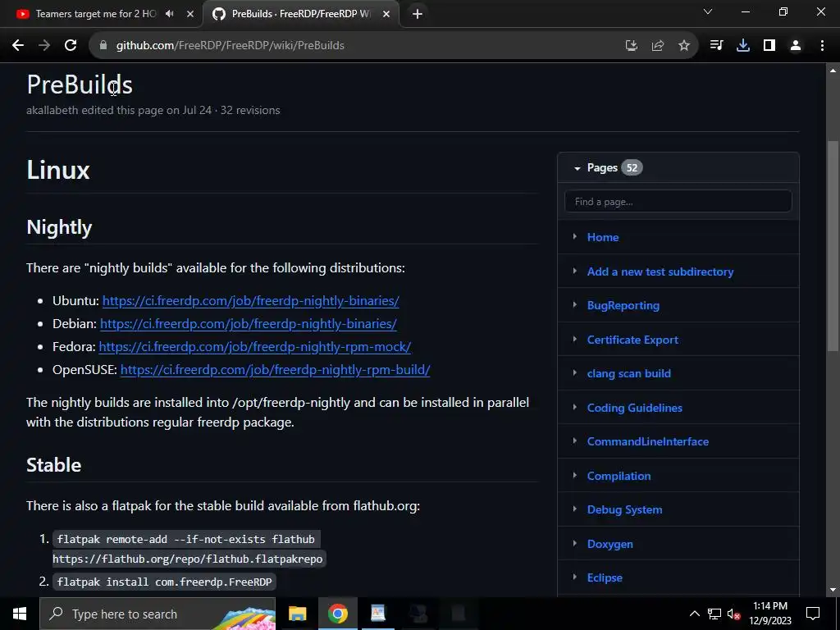Open the BugReporting wiki page
Viewport: 840px width, 630px height.
623,305
